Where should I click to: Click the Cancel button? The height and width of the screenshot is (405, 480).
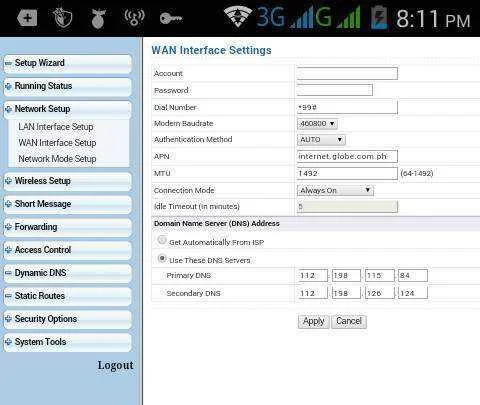(349, 322)
